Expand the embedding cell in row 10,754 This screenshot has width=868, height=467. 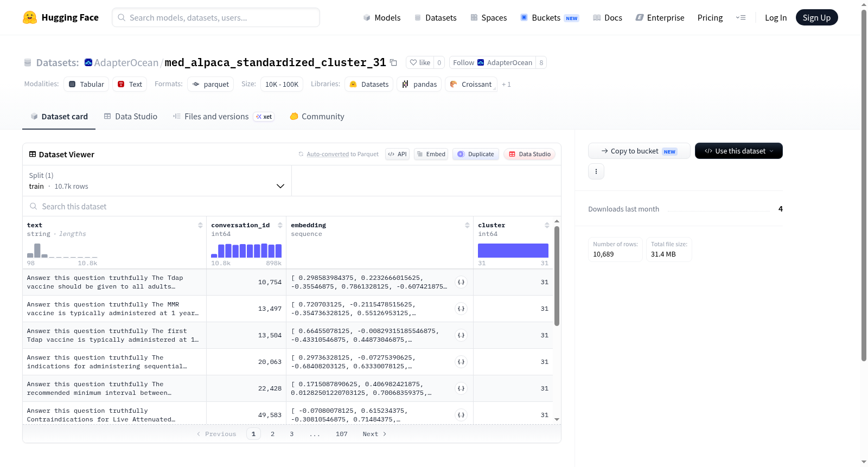point(461,282)
